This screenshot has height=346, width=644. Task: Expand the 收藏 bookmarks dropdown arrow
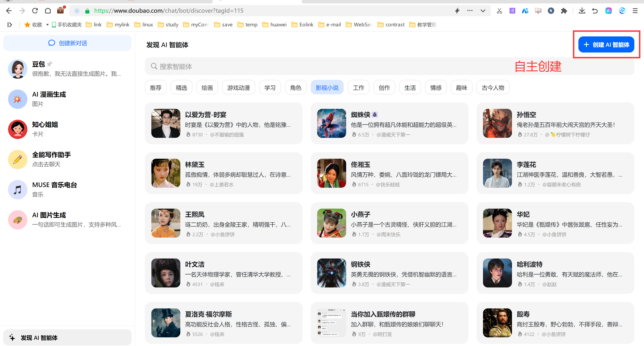[x=47, y=25]
